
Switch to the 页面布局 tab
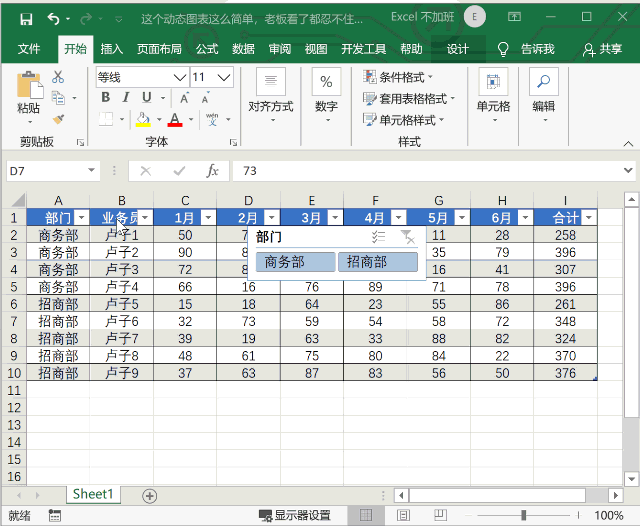coord(159,49)
